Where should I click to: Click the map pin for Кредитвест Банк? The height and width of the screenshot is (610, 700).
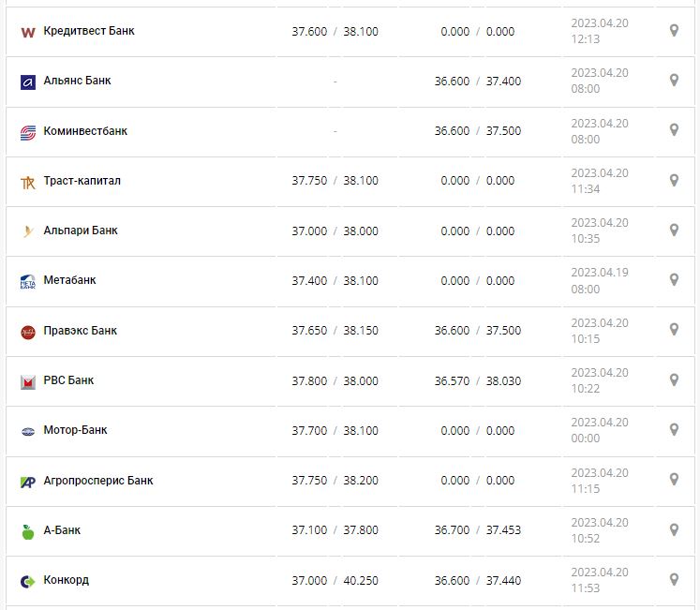(674, 31)
